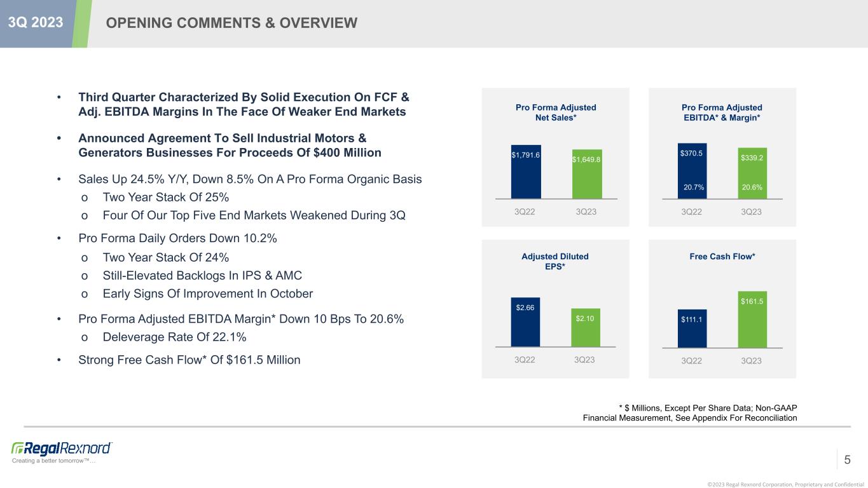Screen dimensions: 868x488
Task: Click the Pro Forma Adjusted Net Sales chart title
Action: [555, 112]
